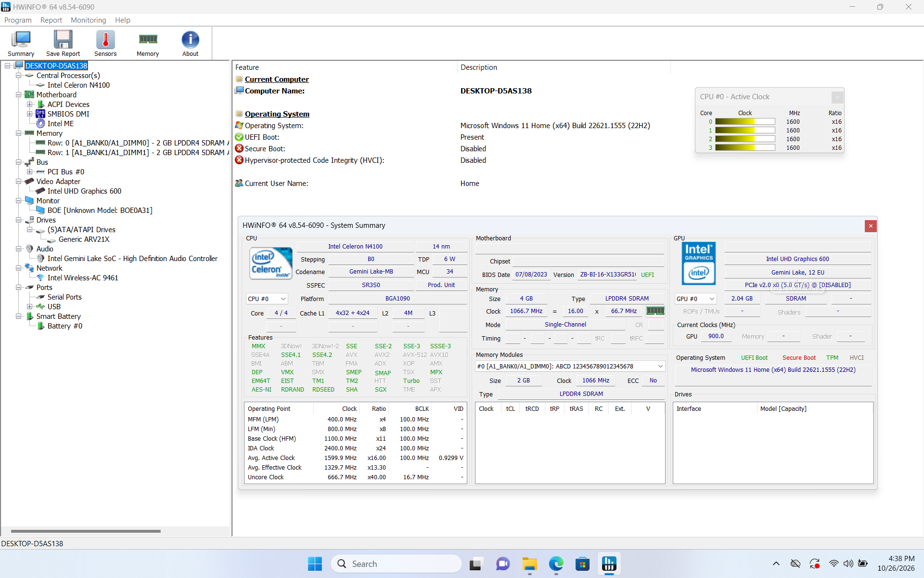Open the CPU #0 selector dropdown

point(267,299)
